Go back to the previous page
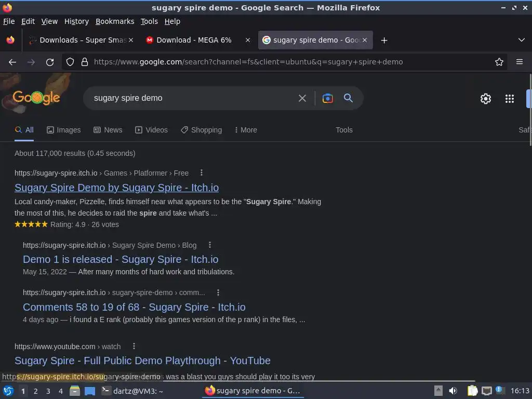This screenshot has width=532, height=399. click(12, 62)
